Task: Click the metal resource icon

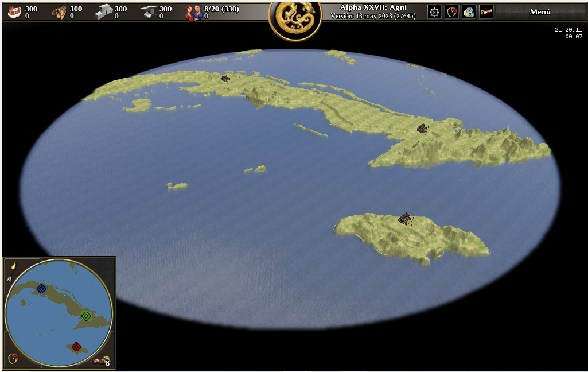Action: pos(149,12)
